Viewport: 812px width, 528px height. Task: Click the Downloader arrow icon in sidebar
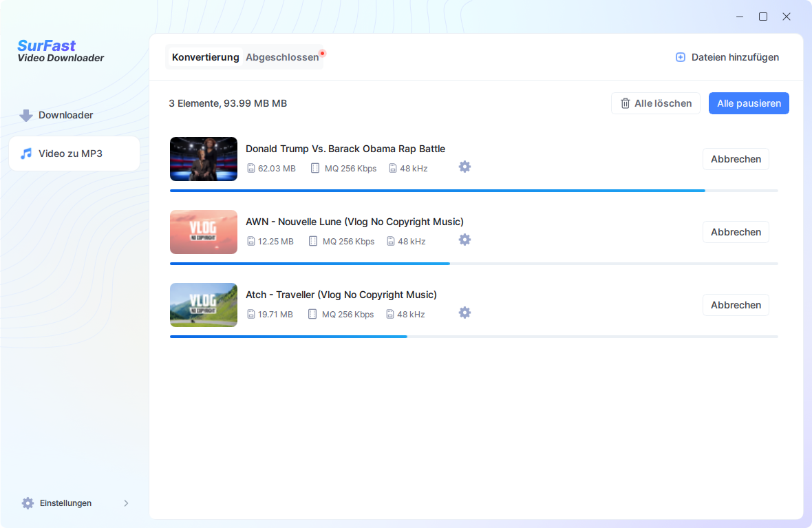tap(26, 116)
